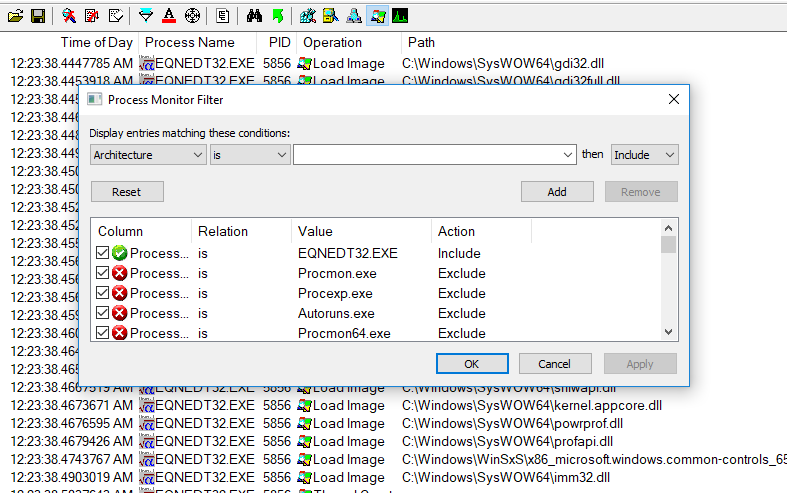This screenshot has width=787, height=493.
Task: Toggle Show Profiling Events graph icon
Action: pyautogui.click(x=400, y=16)
